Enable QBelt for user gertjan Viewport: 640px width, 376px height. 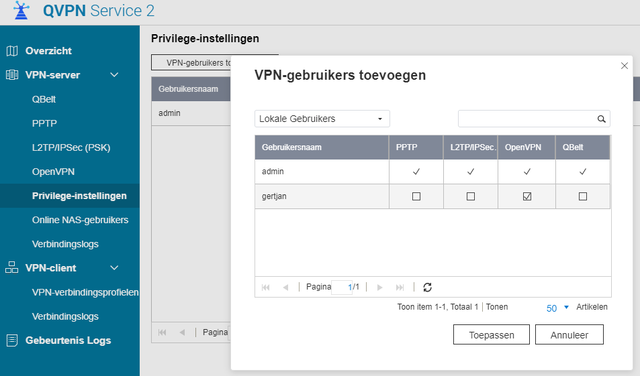click(x=582, y=196)
